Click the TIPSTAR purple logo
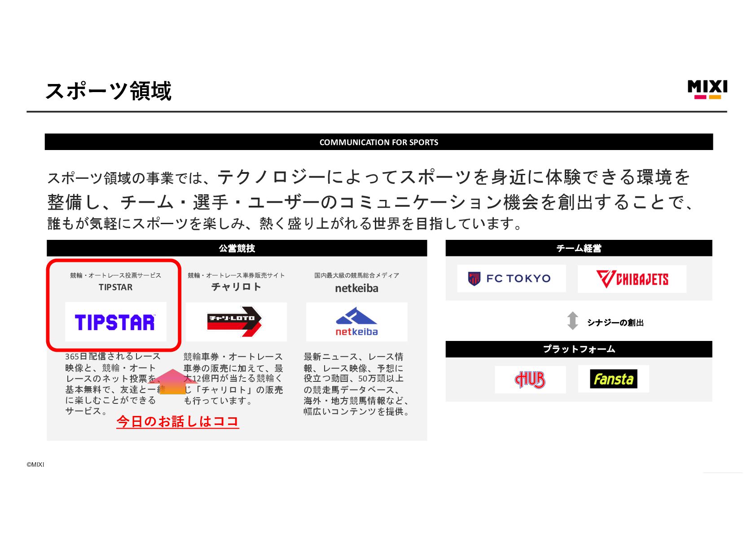The image size is (756, 535). tap(115, 322)
